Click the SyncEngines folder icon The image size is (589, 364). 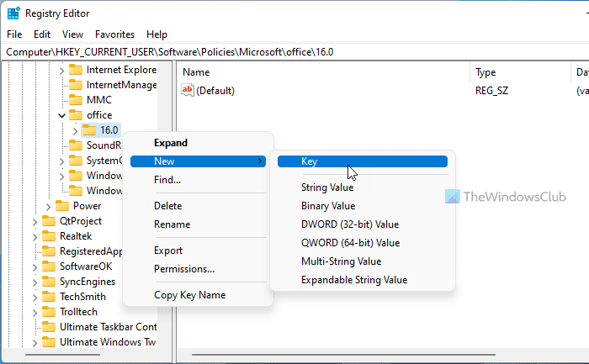(x=49, y=282)
